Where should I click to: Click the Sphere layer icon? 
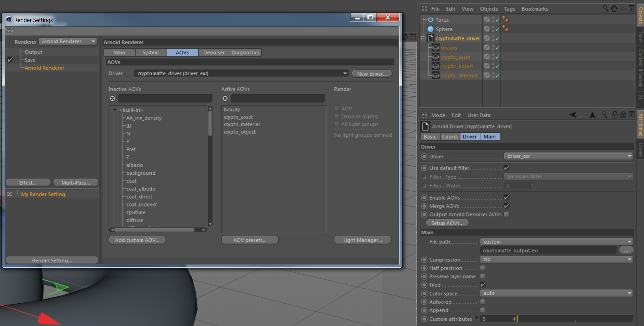click(487, 29)
